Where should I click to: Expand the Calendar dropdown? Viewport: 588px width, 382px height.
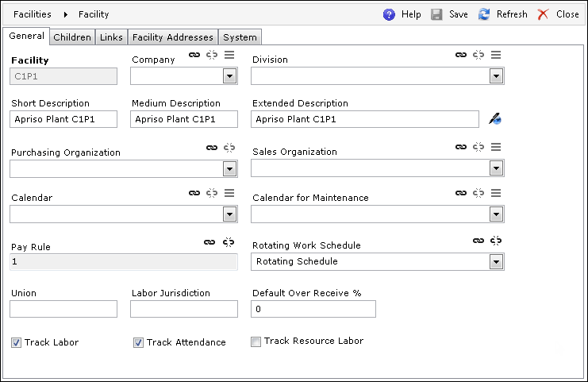pos(229,214)
